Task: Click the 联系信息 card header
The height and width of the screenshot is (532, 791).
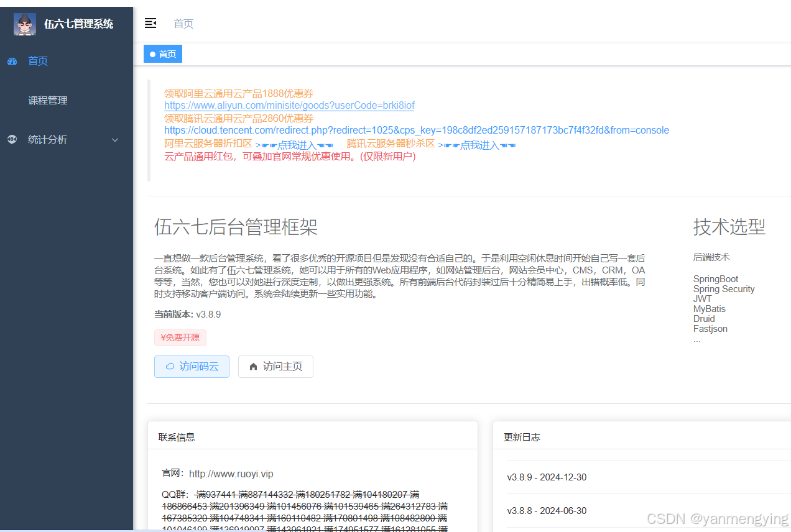Action: pyautogui.click(x=313, y=437)
